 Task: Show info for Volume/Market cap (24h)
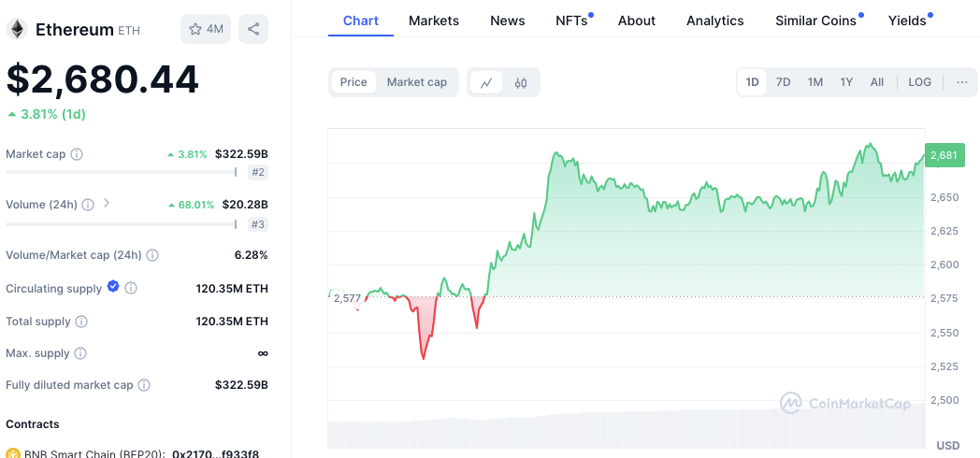tap(152, 255)
